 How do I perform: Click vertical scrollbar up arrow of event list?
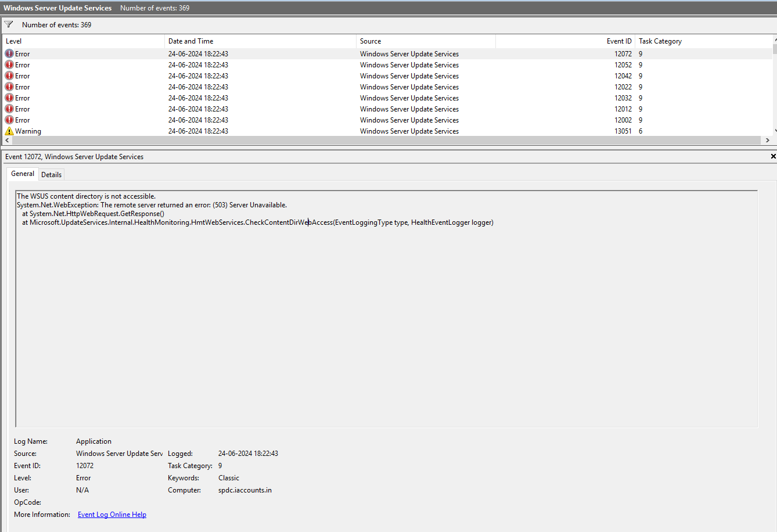click(775, 39)
